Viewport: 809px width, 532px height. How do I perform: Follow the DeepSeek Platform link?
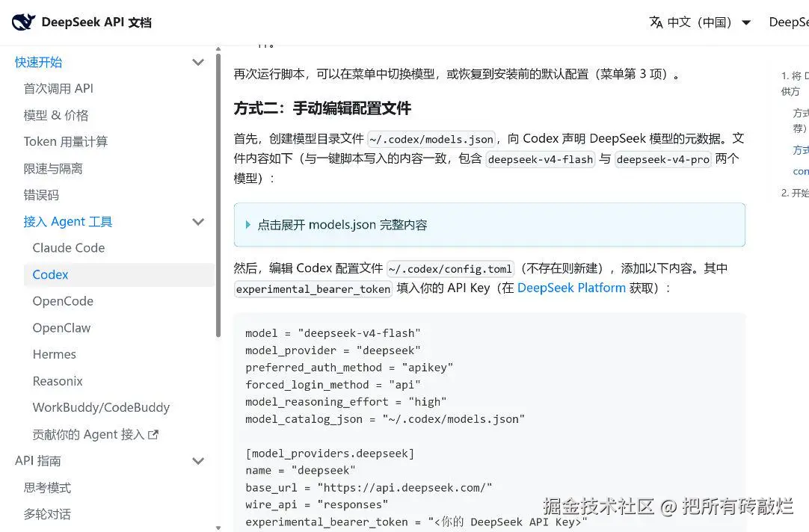point(571,288)
